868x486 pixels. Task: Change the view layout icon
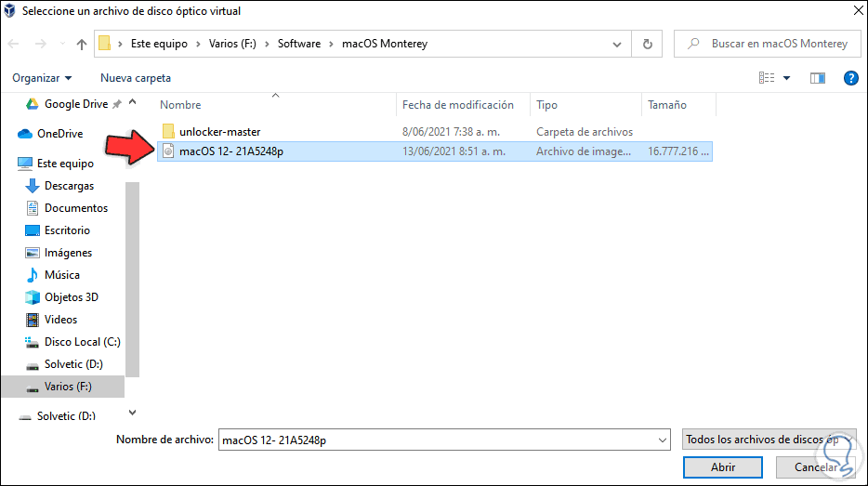point(767,78)
